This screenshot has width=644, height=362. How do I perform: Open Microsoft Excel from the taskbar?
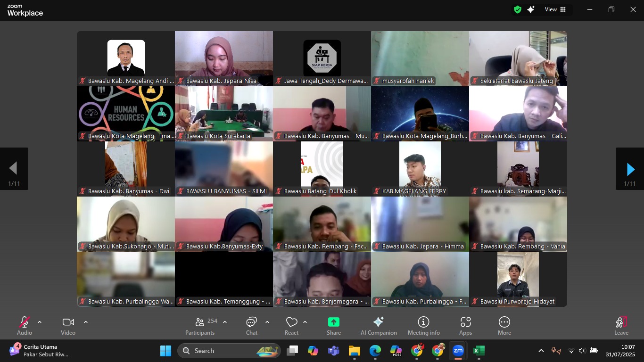tap(479, 351)
